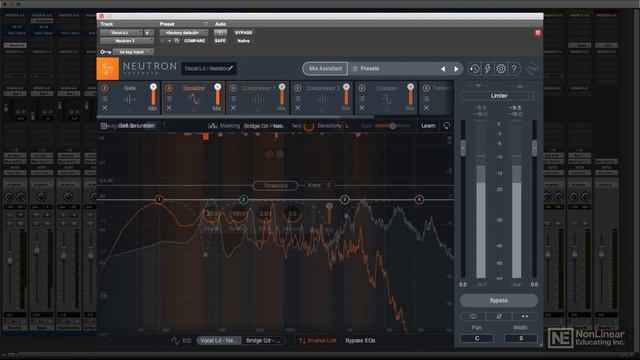Toggle power on Compressor 1 module
This screenshot has width=640, height=360.
click(x=233, y=88)
